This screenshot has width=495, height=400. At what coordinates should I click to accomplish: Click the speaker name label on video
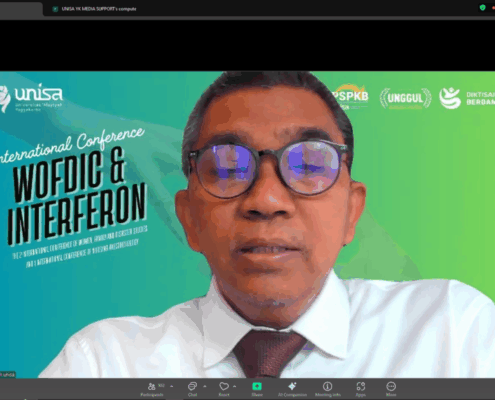tap(8, 374)
